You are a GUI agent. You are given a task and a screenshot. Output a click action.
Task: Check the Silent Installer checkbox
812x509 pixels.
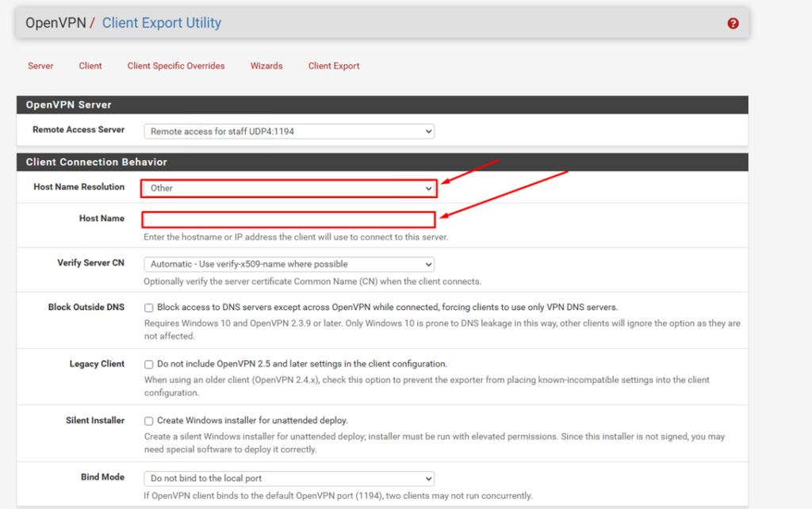[x=148, y=421]
